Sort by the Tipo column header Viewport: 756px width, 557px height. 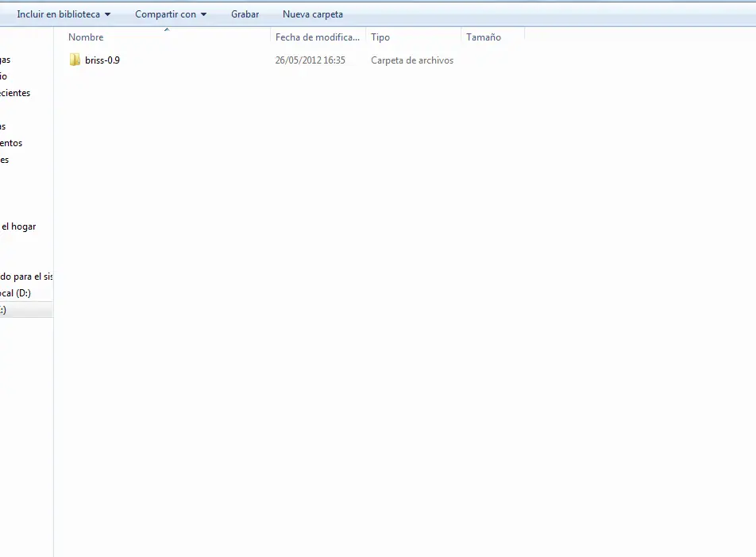tap(413, 37)
